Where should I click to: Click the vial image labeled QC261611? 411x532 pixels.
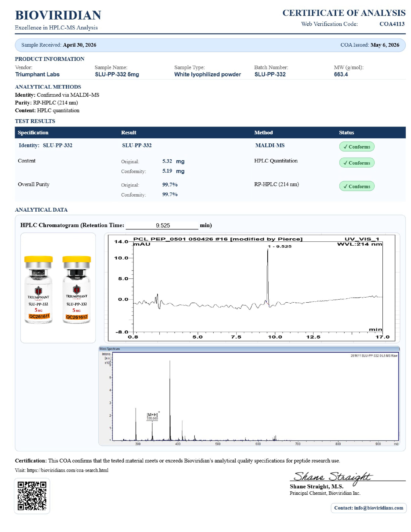39,290
